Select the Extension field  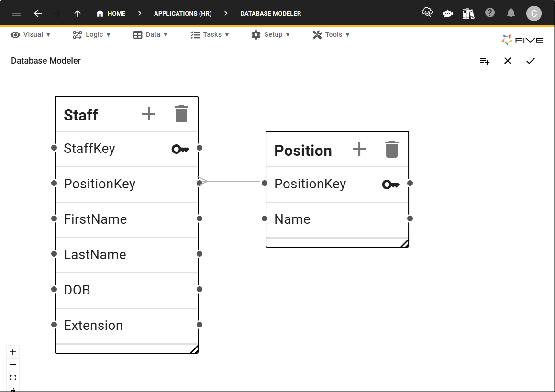click(127, 326)
